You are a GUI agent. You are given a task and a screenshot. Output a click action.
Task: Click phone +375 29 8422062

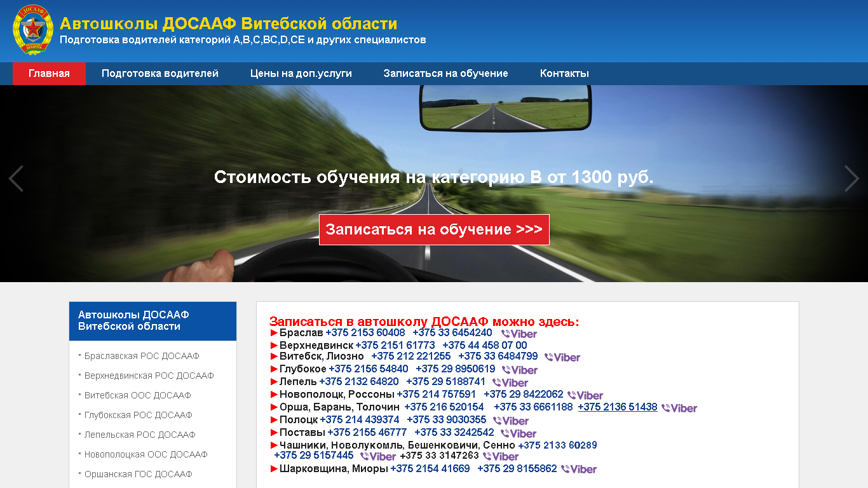point(524,394)
